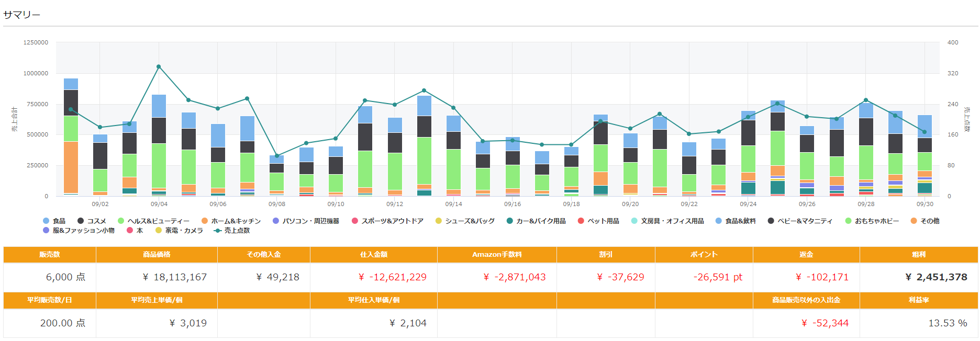Click the コスメ legend dot
The height and width of the screenshot is (341, 980).
[81, 221]
